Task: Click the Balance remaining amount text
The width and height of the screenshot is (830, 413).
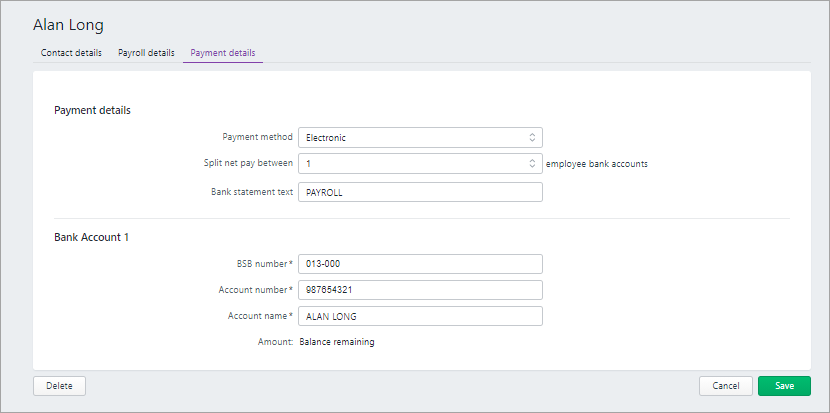Action: point(340,342)
